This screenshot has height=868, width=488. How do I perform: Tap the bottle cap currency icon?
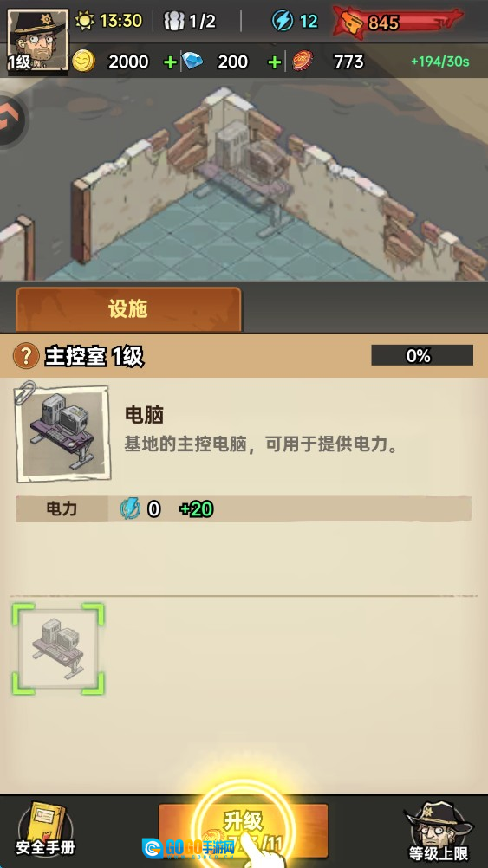[303, 61]
